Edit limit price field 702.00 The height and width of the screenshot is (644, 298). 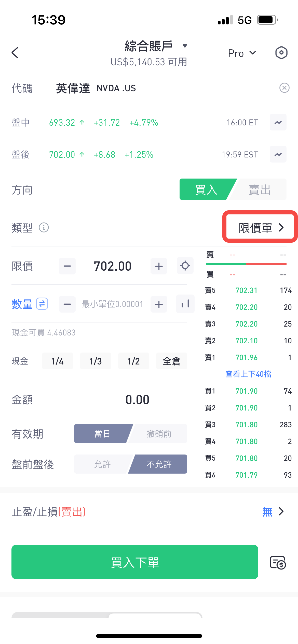113,266
